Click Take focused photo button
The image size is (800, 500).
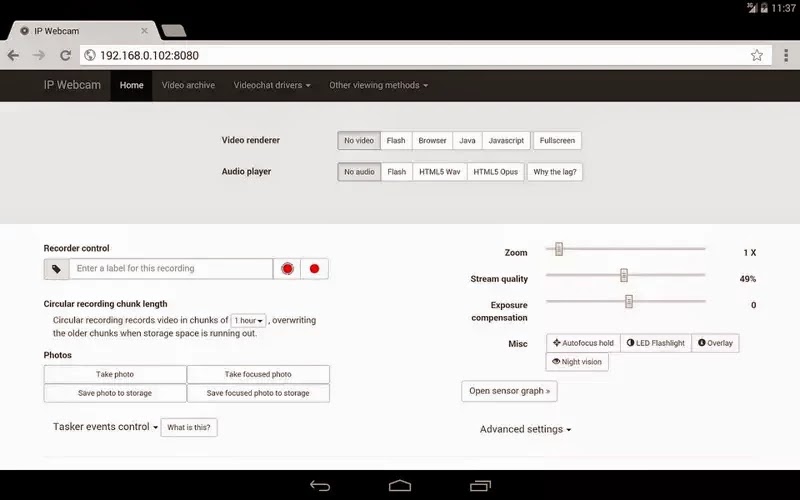(258, 374)
